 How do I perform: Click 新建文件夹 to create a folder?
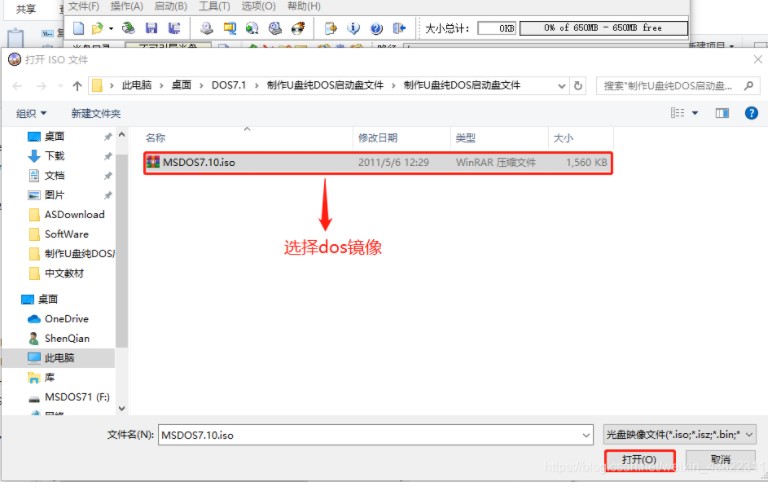[x=96, y=114]
